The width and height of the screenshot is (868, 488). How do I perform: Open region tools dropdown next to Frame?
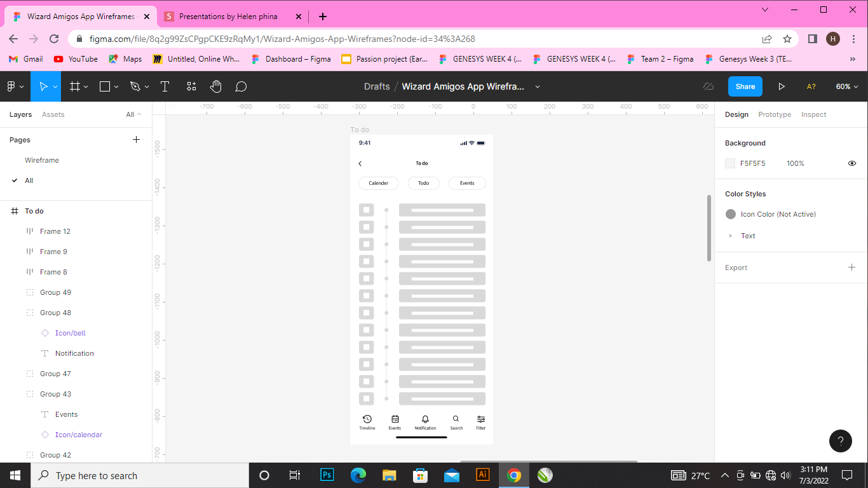click(x=86, y=86)
